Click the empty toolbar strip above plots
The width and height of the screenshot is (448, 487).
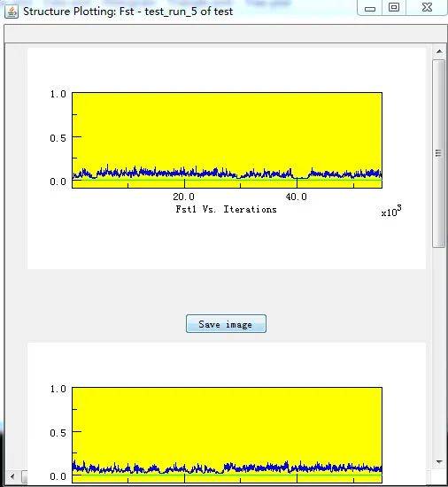226,34
